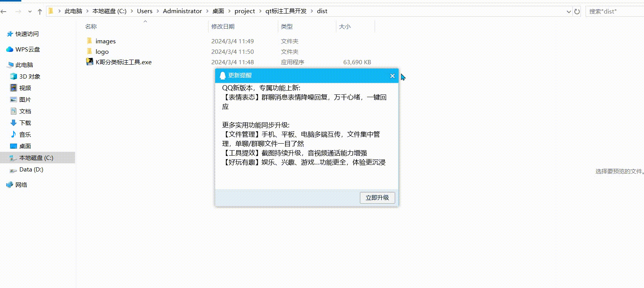This screenshot has height=288, width=644.
Task: Refresh the dist folder view
Action: (577, 12)
